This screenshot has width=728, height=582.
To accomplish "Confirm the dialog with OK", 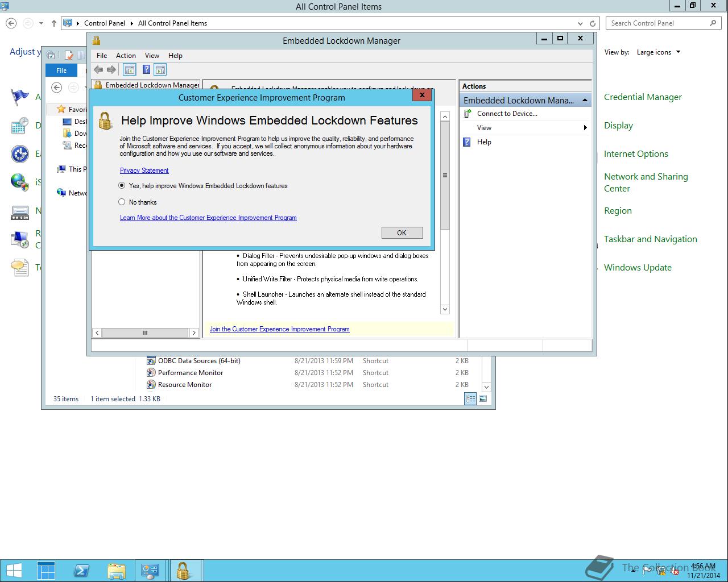I will click(x=402, y=232).
